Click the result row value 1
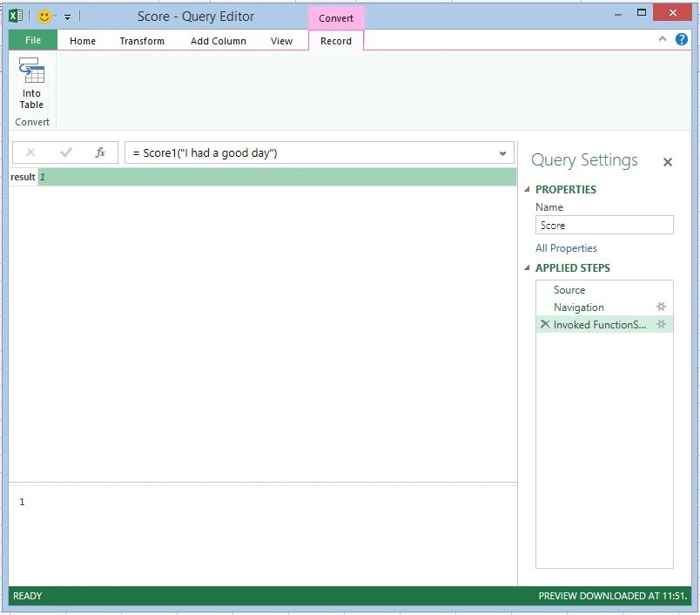The image size is (700, 615). pos(277,178)
